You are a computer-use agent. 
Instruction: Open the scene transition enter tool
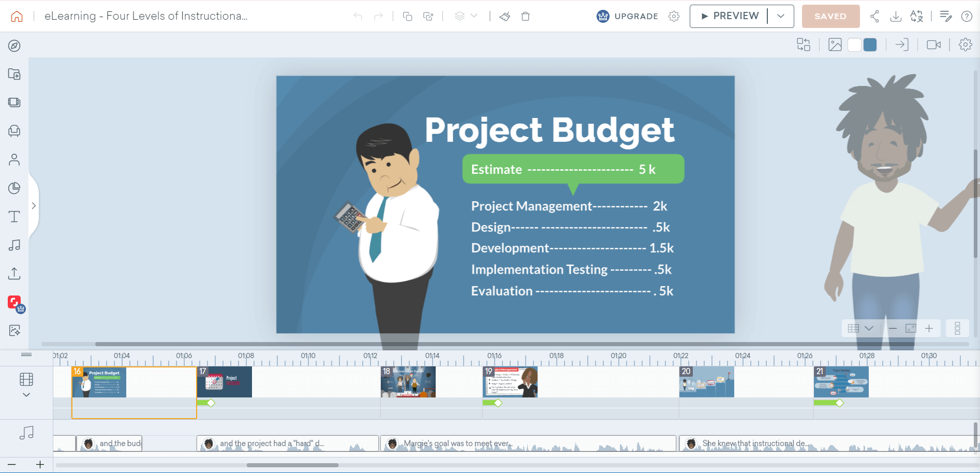(902, 45)
